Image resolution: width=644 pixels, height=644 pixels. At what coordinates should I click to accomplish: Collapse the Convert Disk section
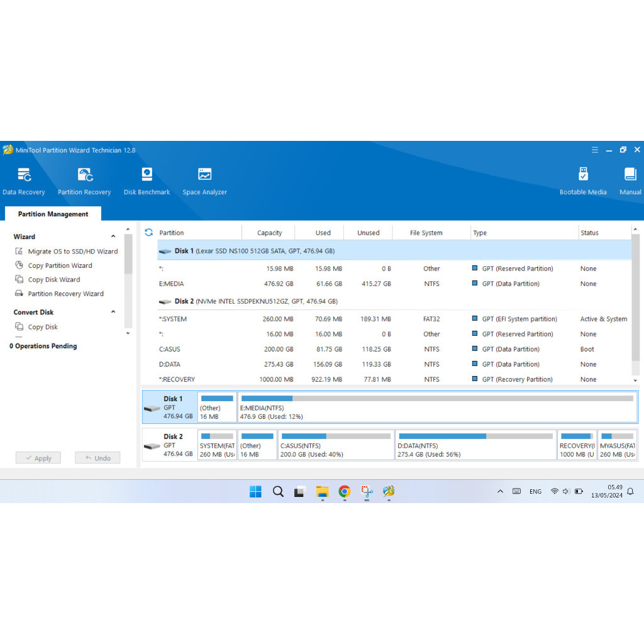coord(113,312)
